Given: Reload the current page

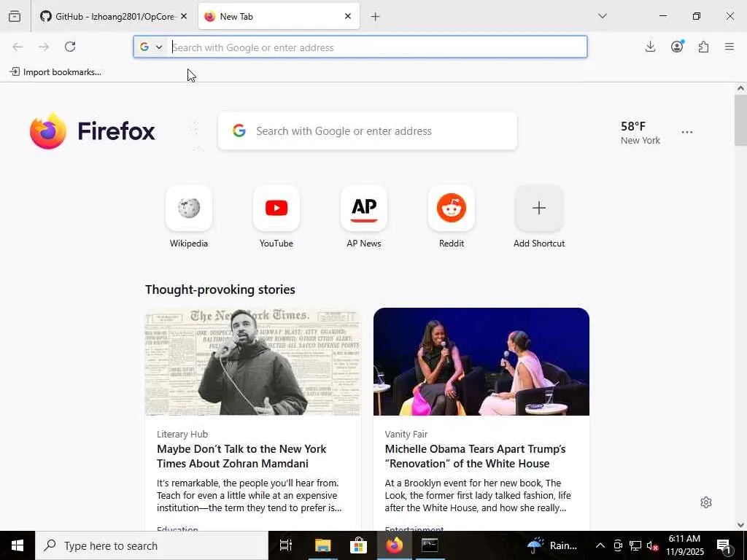Looking at the screenshot, I should tap(70, 47).
